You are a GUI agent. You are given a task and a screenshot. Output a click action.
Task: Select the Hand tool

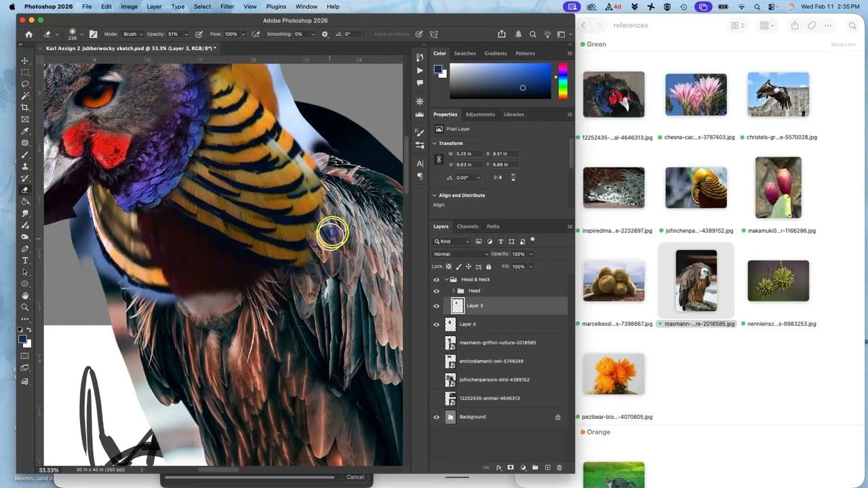(25, 296)
